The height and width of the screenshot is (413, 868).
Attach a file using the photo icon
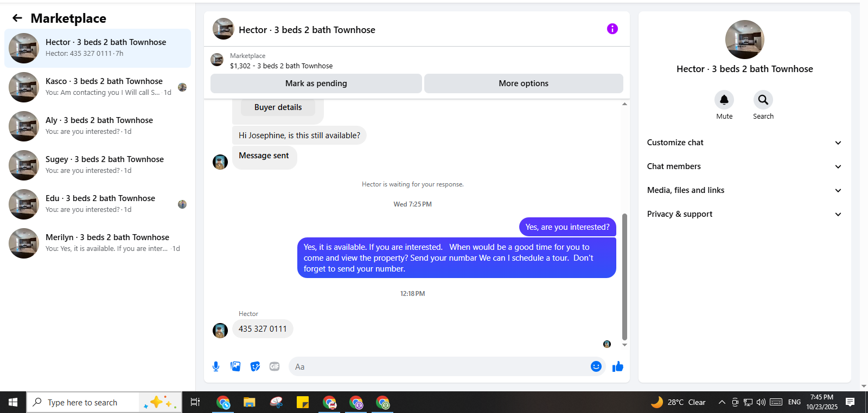(x=235, y=366)
